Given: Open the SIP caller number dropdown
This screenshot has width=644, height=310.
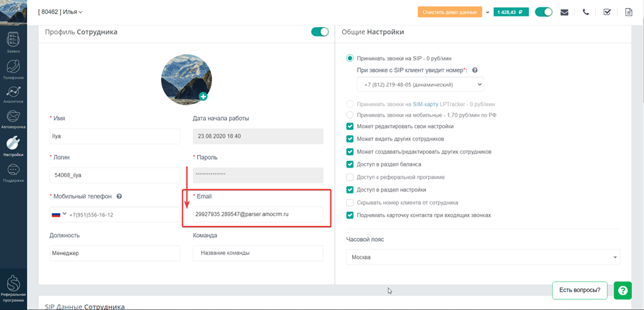Looking at the screenshot, I should [x=420, y=84].
